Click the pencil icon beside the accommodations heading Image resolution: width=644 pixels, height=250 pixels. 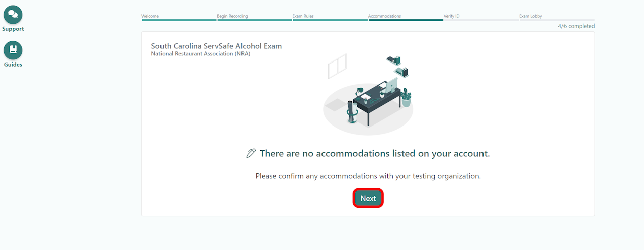tap(251, 153)
